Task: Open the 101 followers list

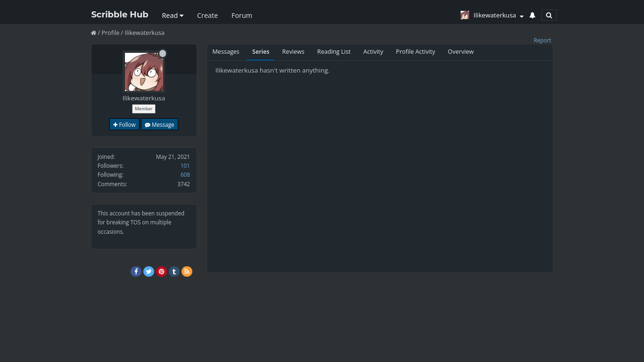Action: click(x=185, y=166)
